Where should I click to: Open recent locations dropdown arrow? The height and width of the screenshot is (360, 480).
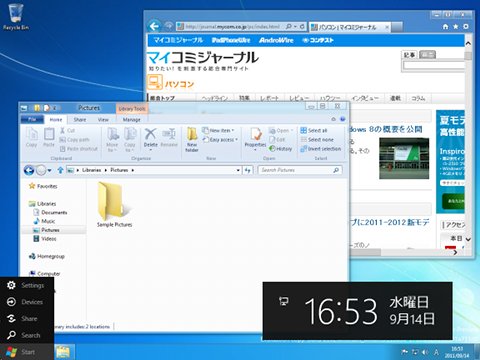click(49, 170)
